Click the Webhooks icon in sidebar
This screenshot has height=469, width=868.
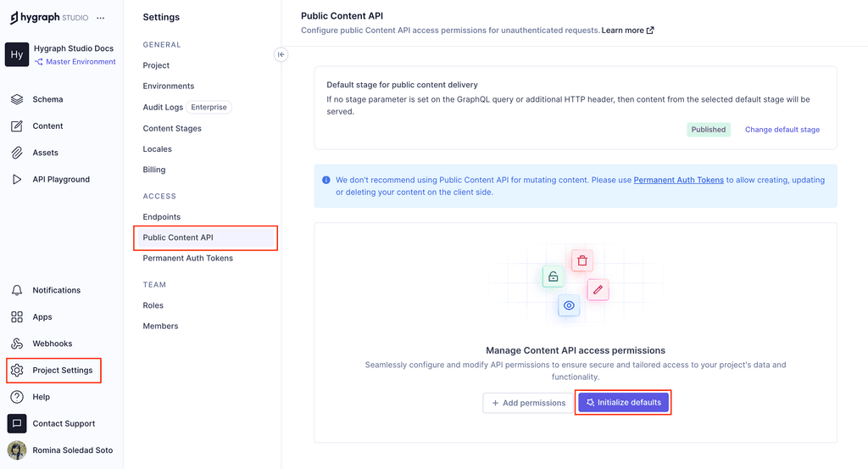tap(17, 343)
